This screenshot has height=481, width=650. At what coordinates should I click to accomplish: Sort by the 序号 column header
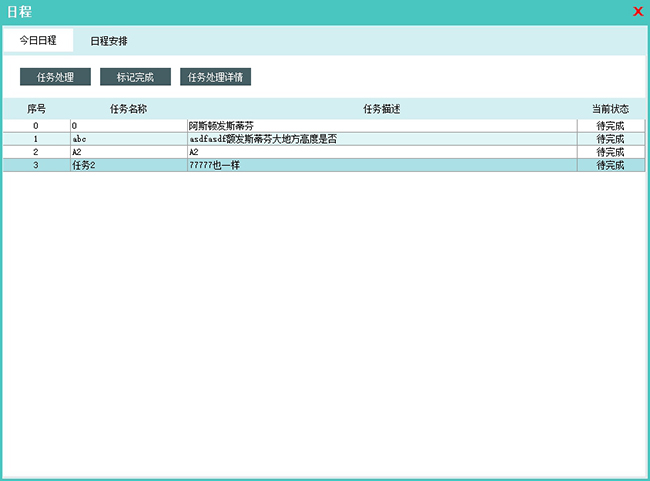click(x=36, y=108)
